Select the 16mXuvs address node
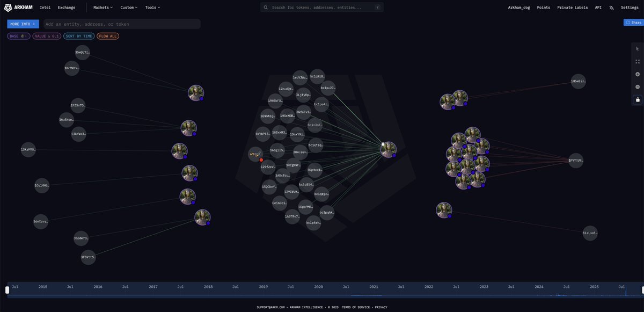Screen dimensions: 644x312 pyautogui.click(x=41, y=221)
